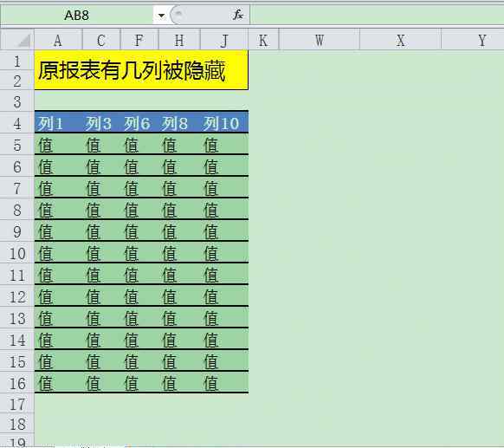This screenshot has width=504, height=448.
Task: Click the Name Box showing AB8
Action: [76, 15]
